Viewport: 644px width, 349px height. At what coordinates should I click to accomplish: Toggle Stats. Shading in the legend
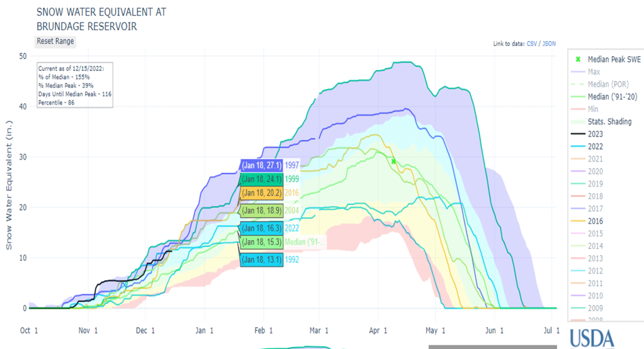tap(609, 121)
